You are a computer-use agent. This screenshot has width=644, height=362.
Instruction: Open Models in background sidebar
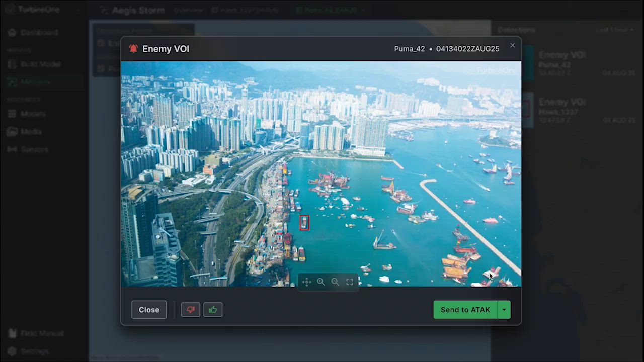[x=27, y=114]
